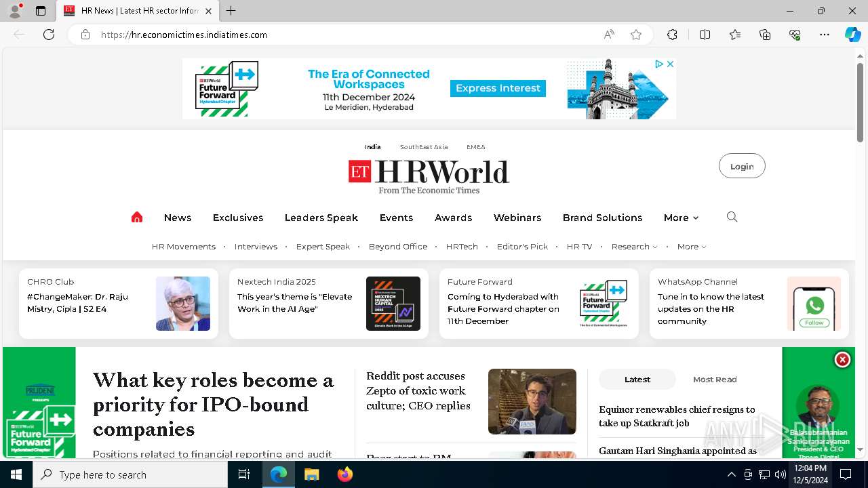Click the browser refresh icon

(x=49, y=35)
